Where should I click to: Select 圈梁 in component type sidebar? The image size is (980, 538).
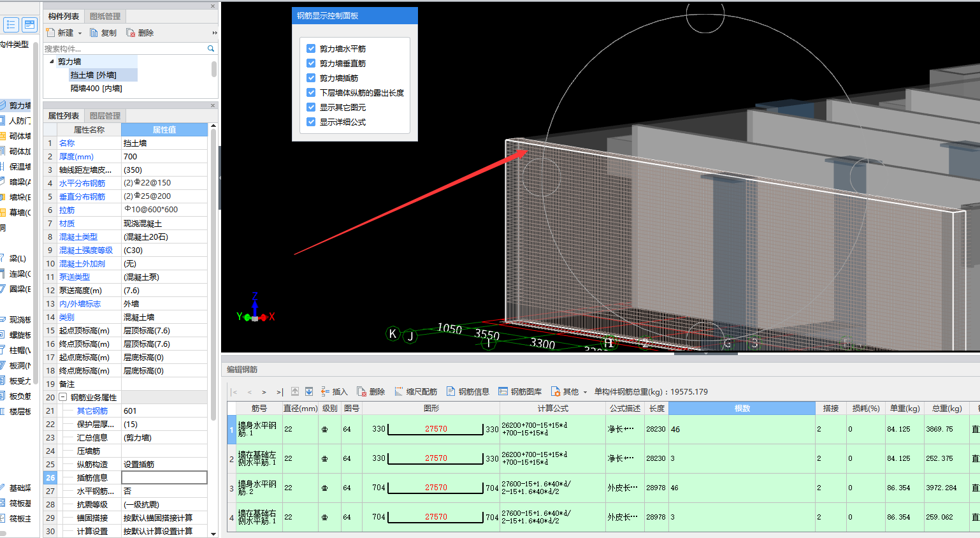pyautogui.click(x=16, y=289)
